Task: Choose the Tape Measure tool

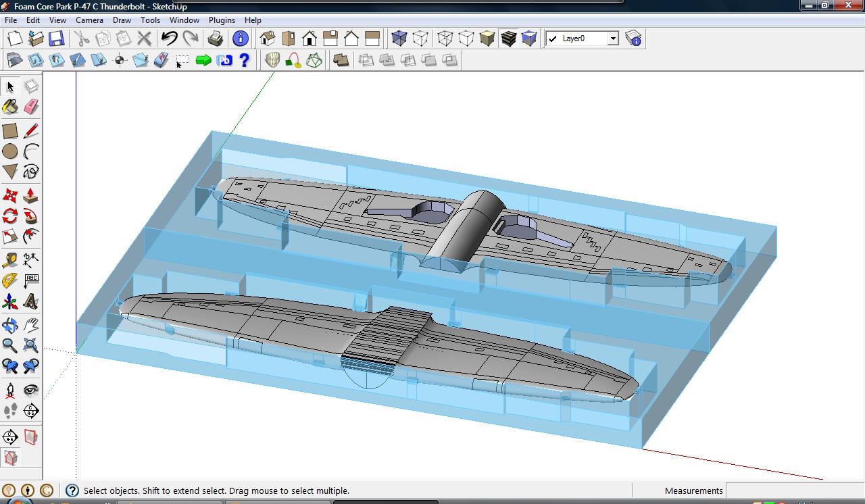Action: [x=10, y=260]
